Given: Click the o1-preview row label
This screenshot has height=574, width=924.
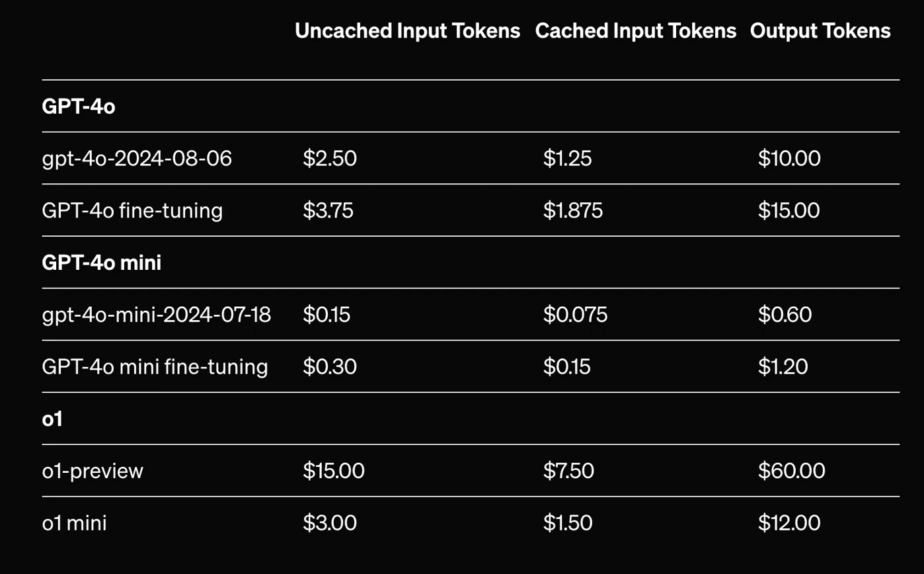Looking at the screenshot, I should click(93, 471).
